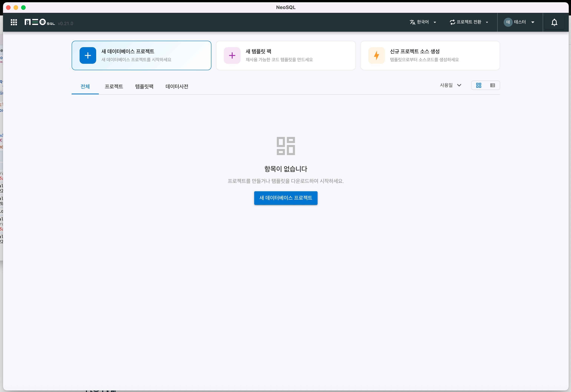Switch to list view layout

(492, 85)
